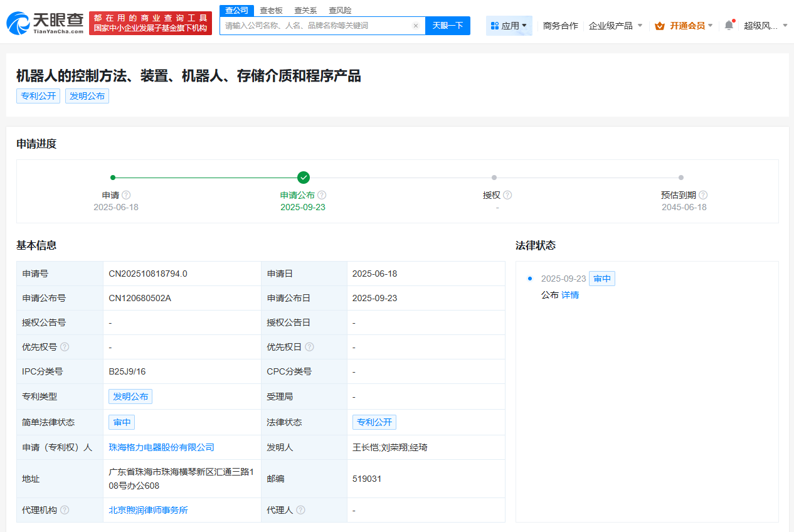Screen dimensions: 794x532
Task: Click the question mark beside 授权 in timeline
Action: pos(508,195)
